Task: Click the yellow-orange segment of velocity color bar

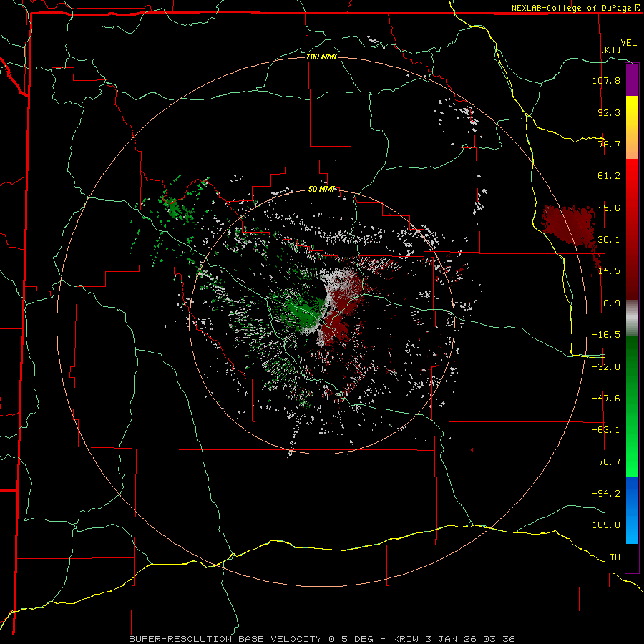Action: [632, 127]
